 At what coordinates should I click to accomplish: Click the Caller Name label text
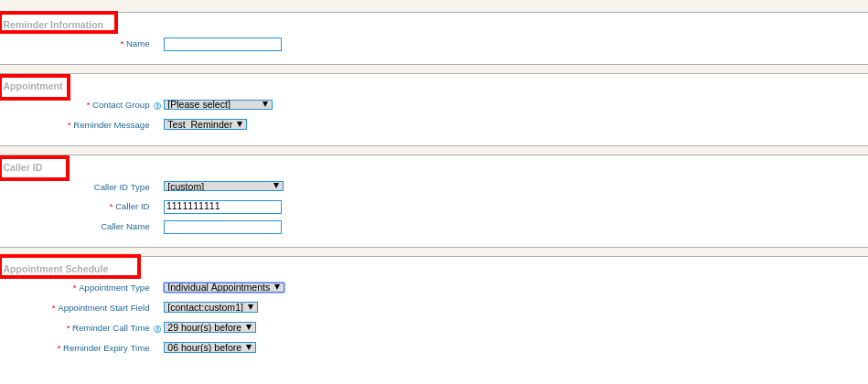click(125, 227)
